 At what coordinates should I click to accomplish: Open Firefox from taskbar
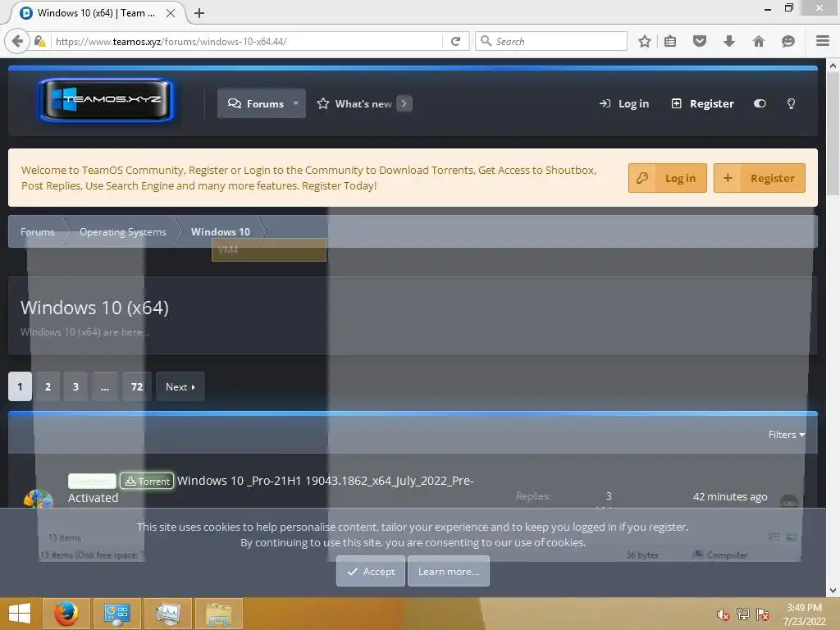66,614
